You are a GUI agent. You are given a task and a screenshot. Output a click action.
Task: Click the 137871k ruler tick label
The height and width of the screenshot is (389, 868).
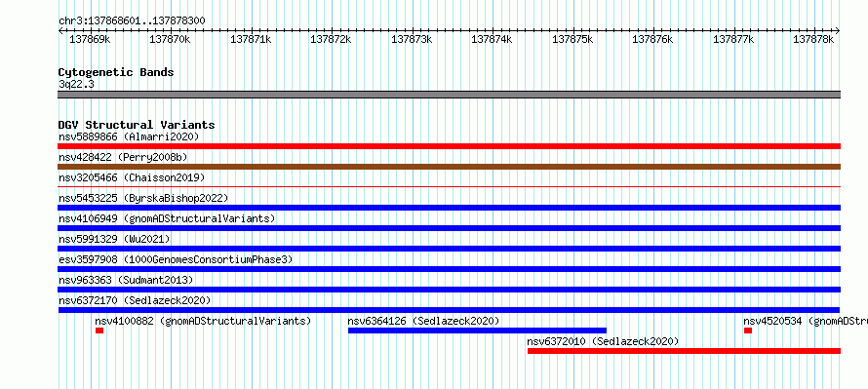pos(251,39)
